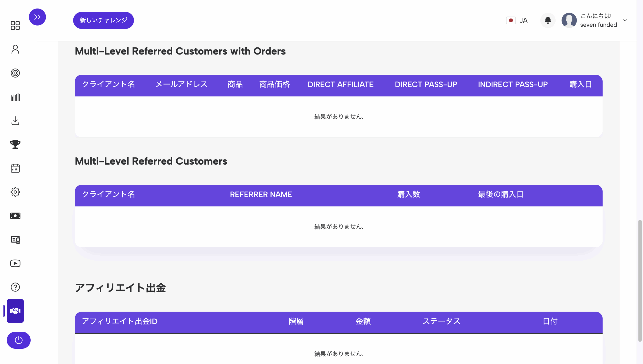The width and height of the screenshot is (643, 364).
Task: Open the user profile icon in sidebar
Action: tap(15, 49)
